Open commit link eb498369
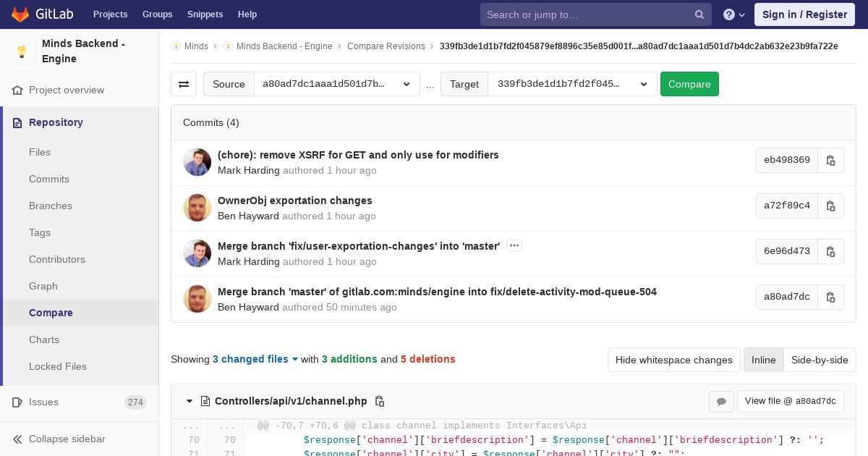868x456 pixels. coord(787,160)
